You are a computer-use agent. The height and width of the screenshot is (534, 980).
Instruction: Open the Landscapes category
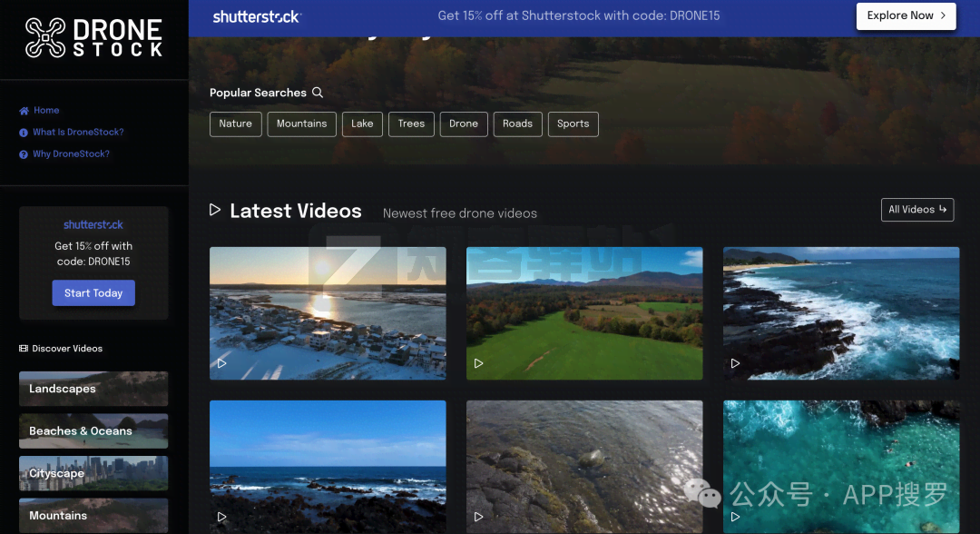pyautogui.click(x=93, y=389)
